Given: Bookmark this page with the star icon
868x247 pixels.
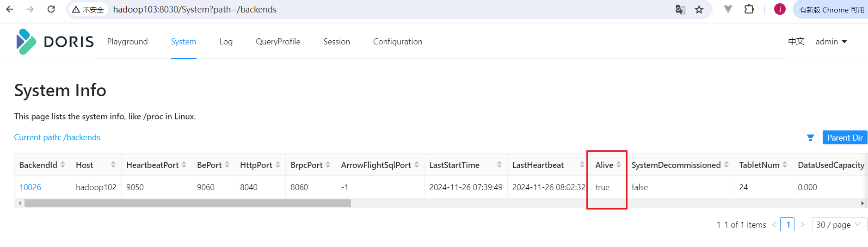Looking at the screenshot, I should click(699, 10).
